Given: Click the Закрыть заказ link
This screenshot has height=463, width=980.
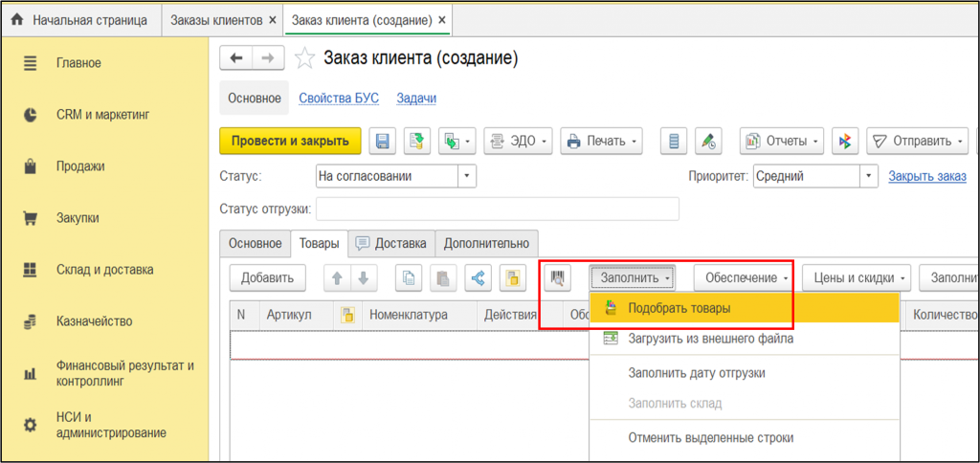Looking at the screenshot, I should 926,176.
